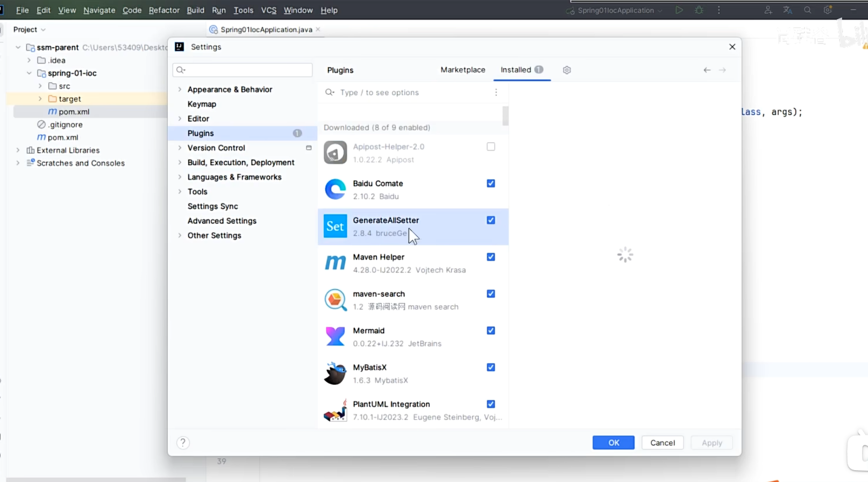
Task: Open the Spring01IocApplication run configuration dropdown
Action: coord(614,10)
